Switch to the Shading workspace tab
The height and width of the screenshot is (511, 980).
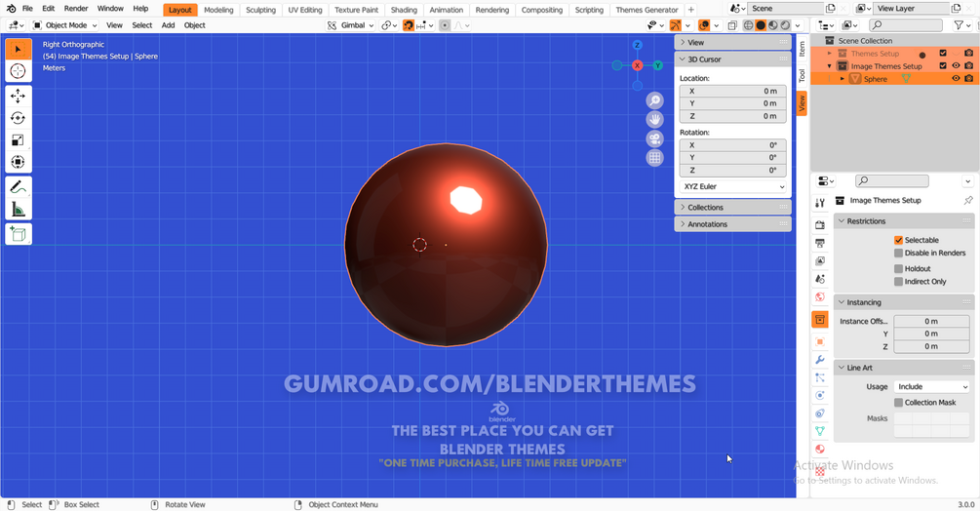pyautogui.click(x=404, y=10)
